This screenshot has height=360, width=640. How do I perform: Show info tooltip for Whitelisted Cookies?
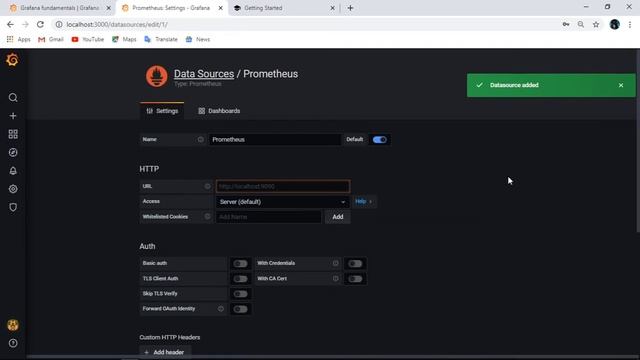point(207,217)
